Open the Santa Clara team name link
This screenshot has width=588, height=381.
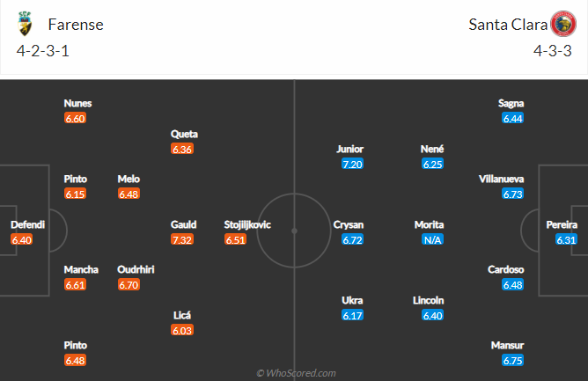(x=508, y=25)
